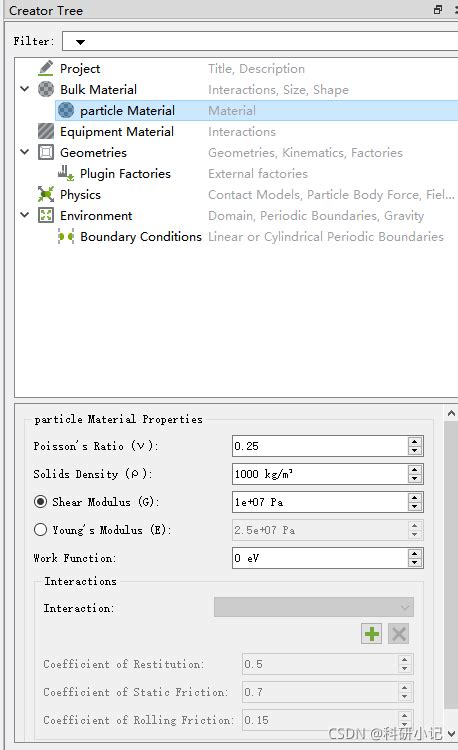Screen dimensions: 458x750
Task: Click the Boundary Conditions icon
Action: (x=66, y=236)
